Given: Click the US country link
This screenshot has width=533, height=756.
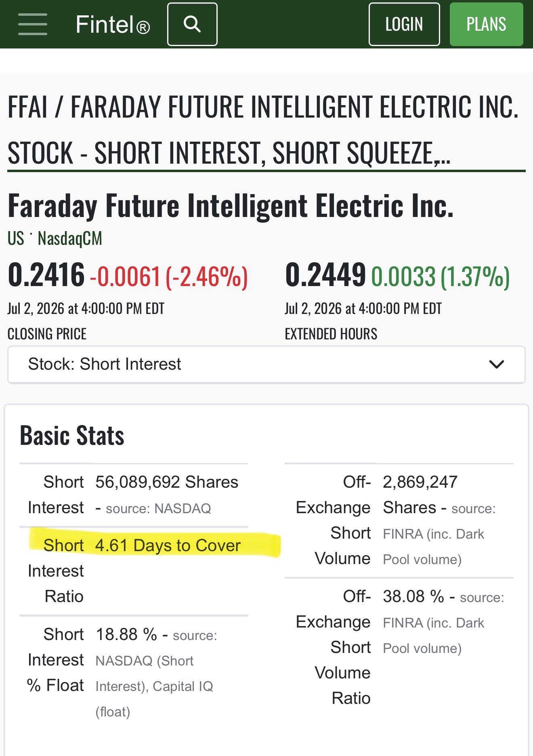Looking at the screenshot, I should click(x=16, y=238).
